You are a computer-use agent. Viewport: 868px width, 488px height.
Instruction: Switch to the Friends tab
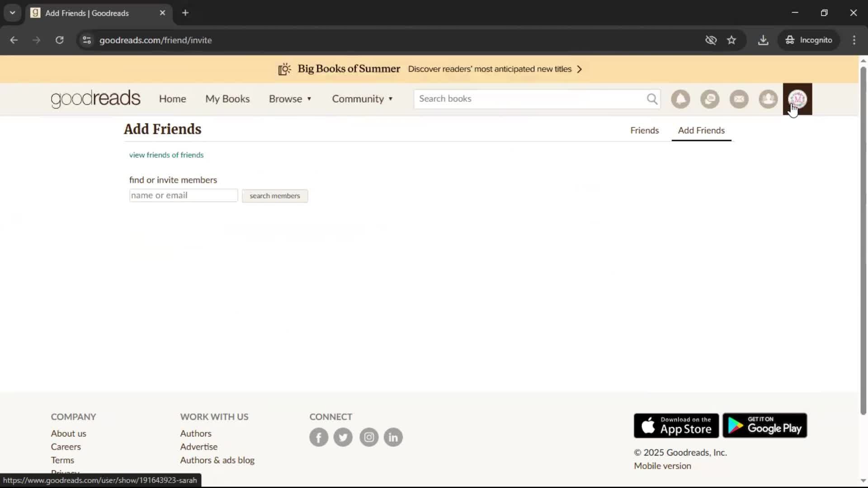(x=644, y=131)
